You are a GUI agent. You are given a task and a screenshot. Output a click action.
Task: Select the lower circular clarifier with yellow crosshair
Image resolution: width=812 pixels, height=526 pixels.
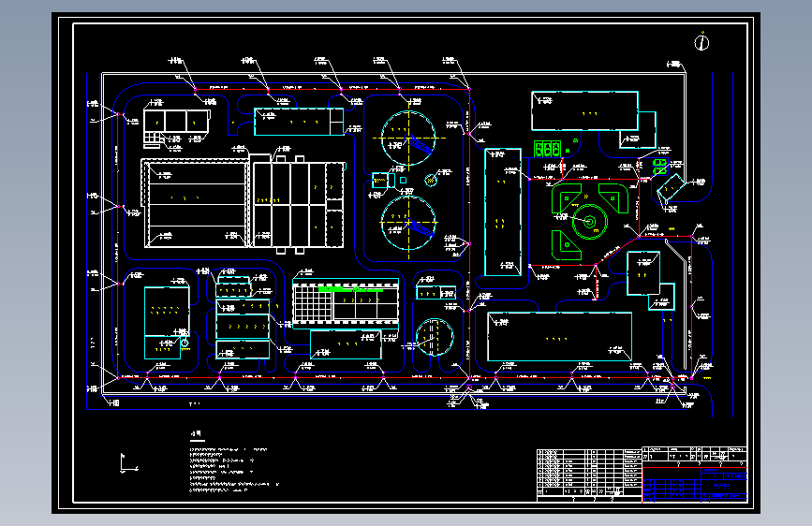[x=408, y=223]
